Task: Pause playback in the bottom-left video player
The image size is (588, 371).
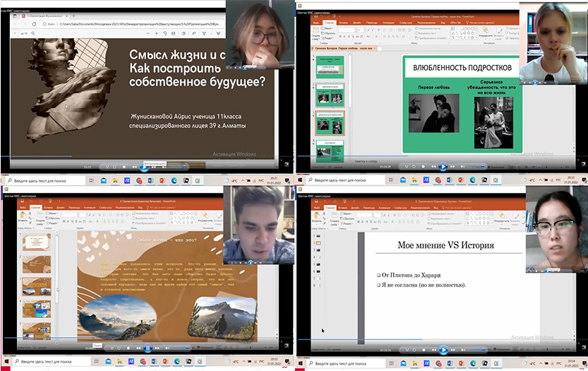Action: (148, 348)
